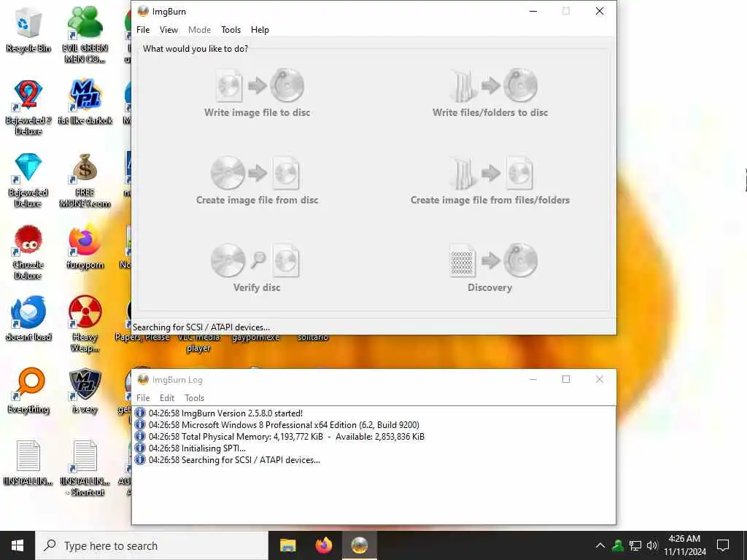
Task: Select the EVIL GREEN MEN CO desktop icon
Action: (85, 34)
